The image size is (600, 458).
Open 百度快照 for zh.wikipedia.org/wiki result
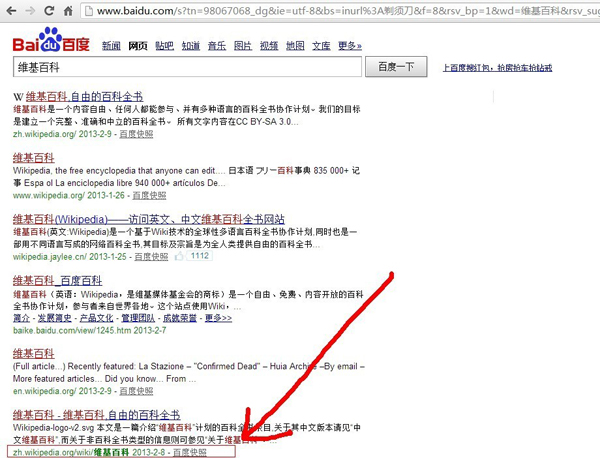pos(190,452)
